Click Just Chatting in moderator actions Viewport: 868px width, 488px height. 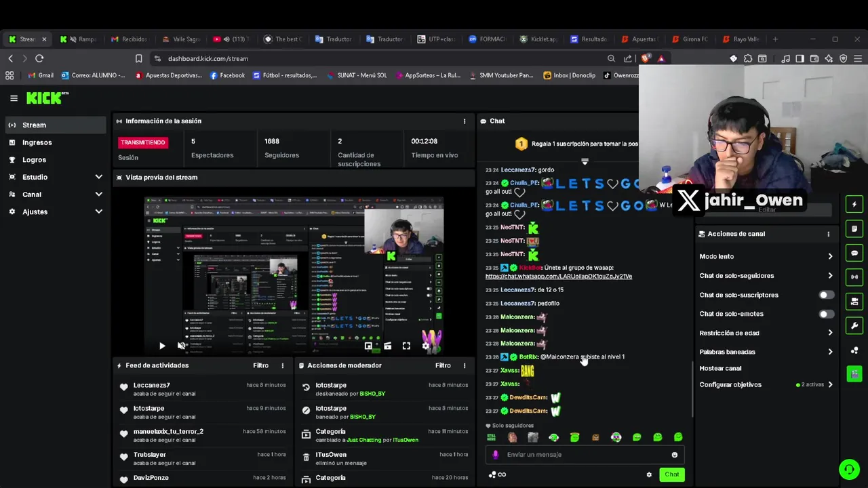(x=365, y=440)
